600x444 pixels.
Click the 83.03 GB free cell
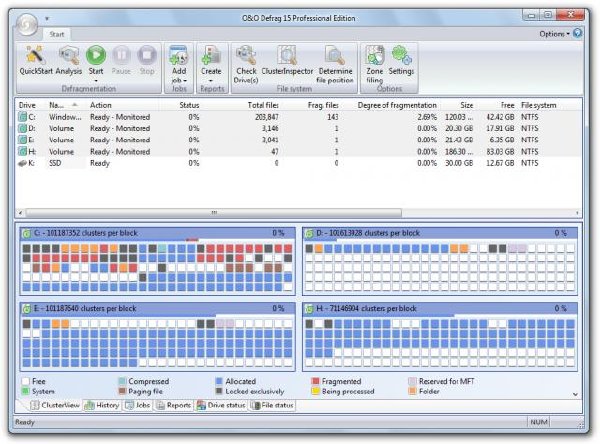point(500,152)
